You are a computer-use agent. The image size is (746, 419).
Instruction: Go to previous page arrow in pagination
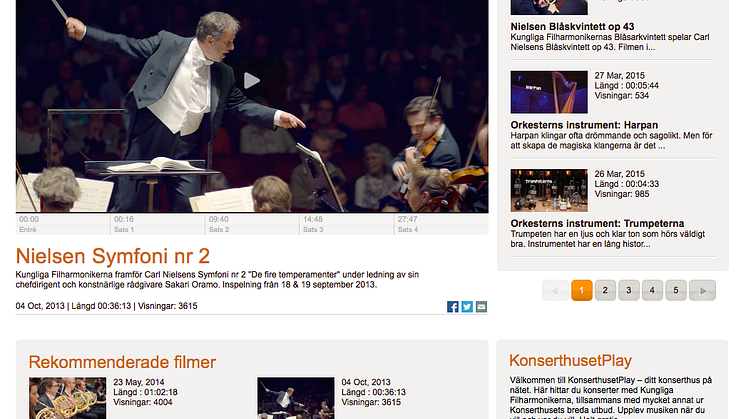pyautogui.click(x=555, y=291)
